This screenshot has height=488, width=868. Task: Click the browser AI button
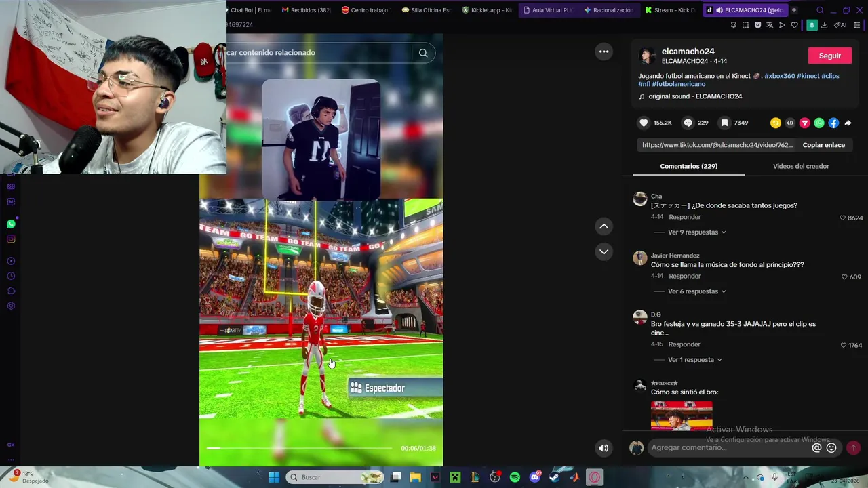point(840,25)
